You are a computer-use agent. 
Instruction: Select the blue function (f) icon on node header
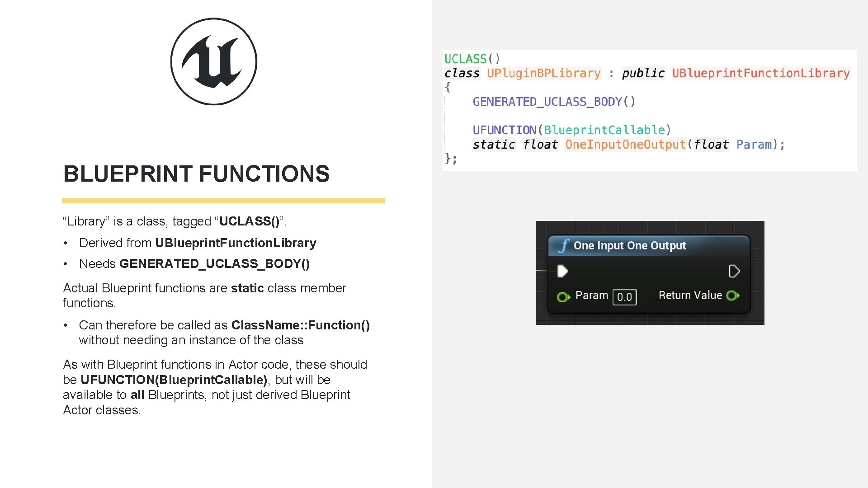point(564,245)
